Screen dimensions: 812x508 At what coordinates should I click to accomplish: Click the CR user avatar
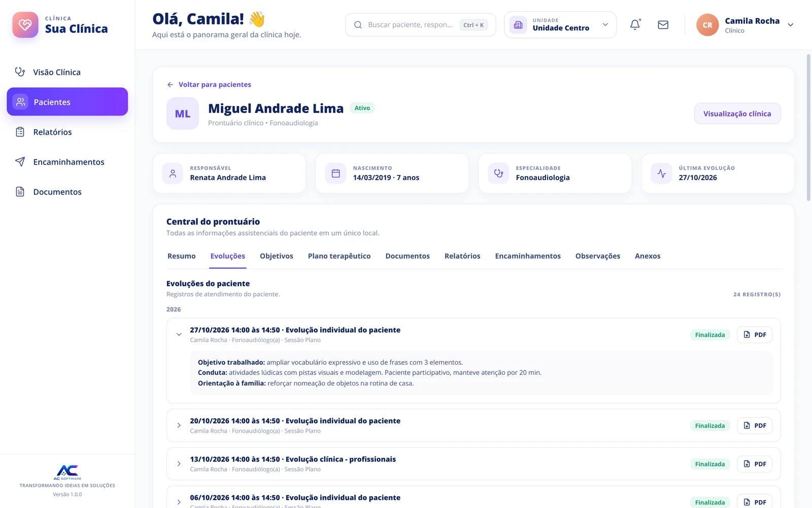coord(707,25)
